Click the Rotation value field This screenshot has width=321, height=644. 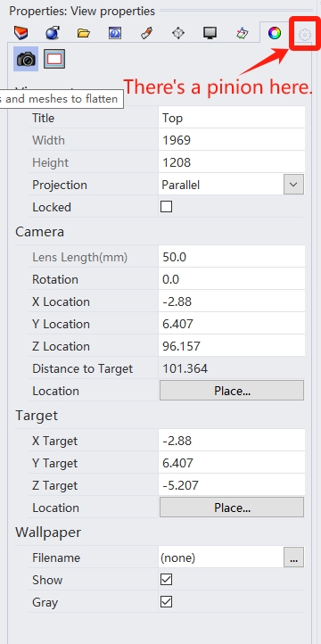point(232,279)
